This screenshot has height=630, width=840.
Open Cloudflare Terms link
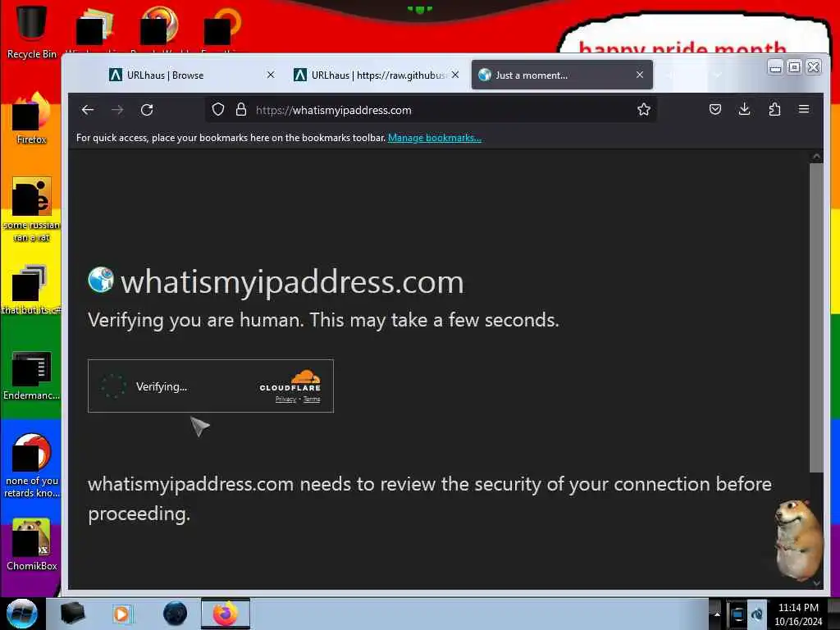pos(312,399)
